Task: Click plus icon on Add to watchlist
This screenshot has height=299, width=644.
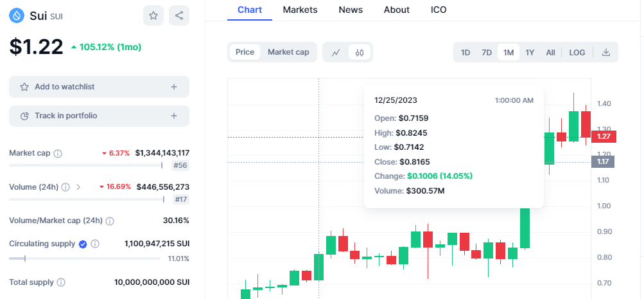Action: click(x=174, y=87)
